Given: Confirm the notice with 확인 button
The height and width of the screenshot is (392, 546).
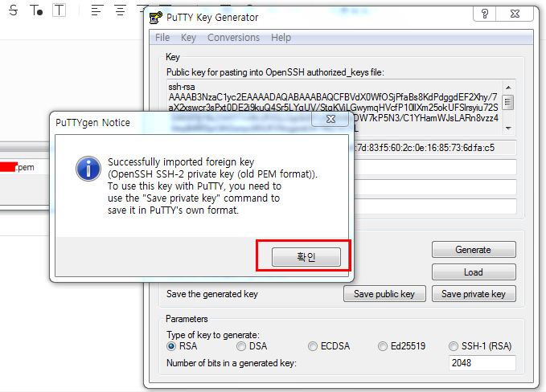Looking at the screenshot, I should pyautogui.click(x=306, y=257).
